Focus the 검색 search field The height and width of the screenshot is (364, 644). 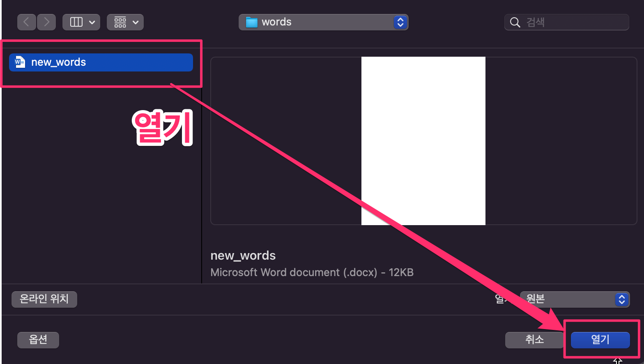[566, 22]
